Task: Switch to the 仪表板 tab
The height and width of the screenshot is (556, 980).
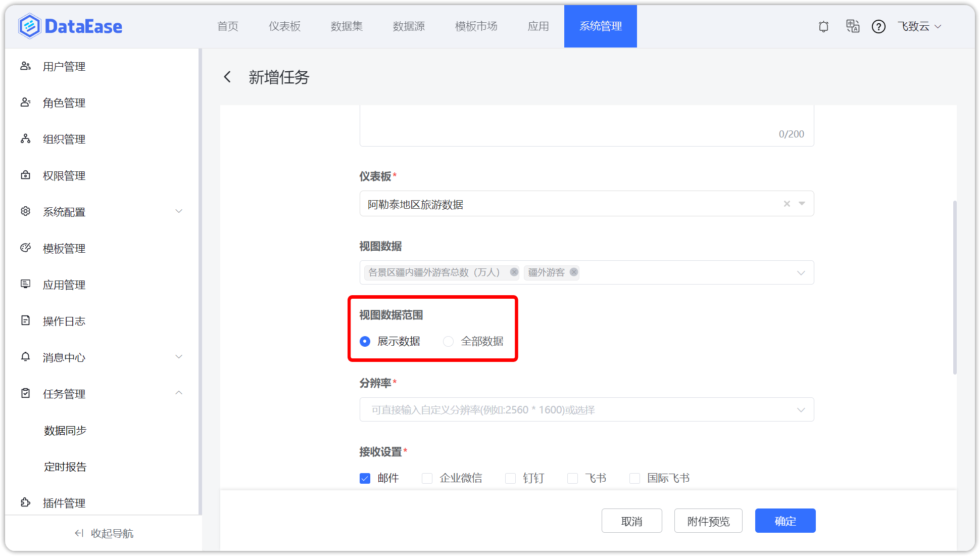Action: 284,26
